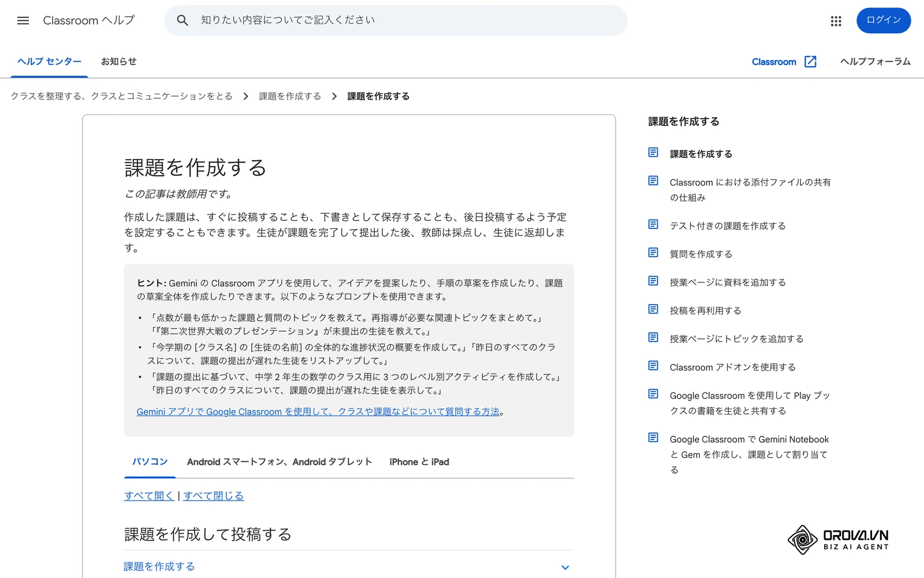Click the Classroom ヘルプ title
This screenshot has height=578, width=924.
pyautogui.click(x=88, y=20)
